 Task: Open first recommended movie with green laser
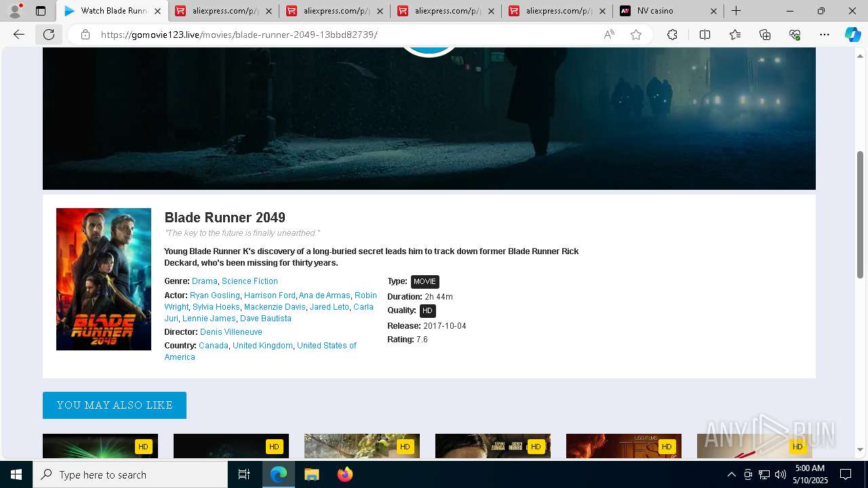[100, 446]
